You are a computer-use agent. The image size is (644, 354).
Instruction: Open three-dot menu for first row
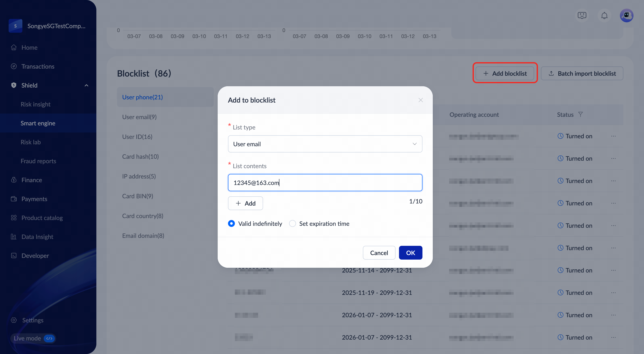pos(613,136)
